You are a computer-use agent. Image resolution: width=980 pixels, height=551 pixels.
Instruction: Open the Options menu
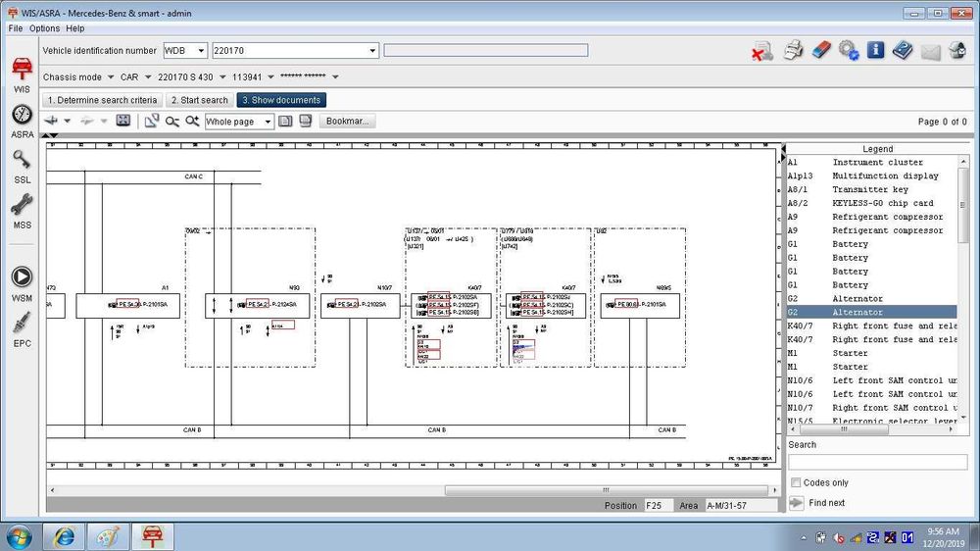point(44,28)
